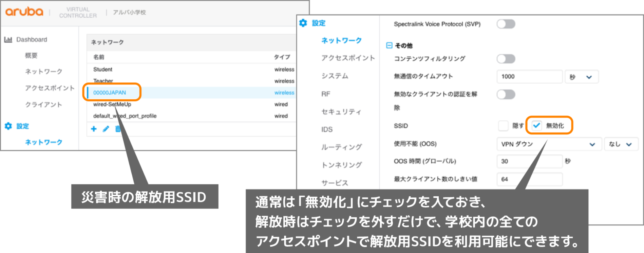Viewport: 644px width, 253px height.
Task: Toggle Spectralink Voice Protocol (SVP) switch
Action: 506,24
